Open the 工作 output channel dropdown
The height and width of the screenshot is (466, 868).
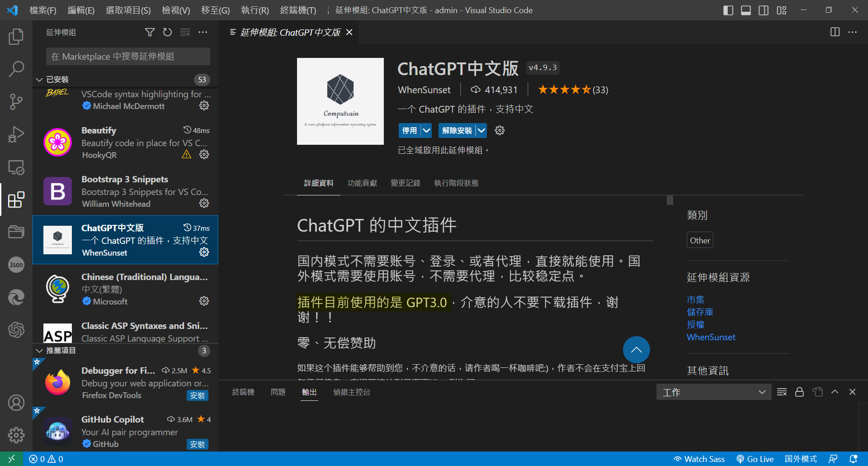point(713,392)
